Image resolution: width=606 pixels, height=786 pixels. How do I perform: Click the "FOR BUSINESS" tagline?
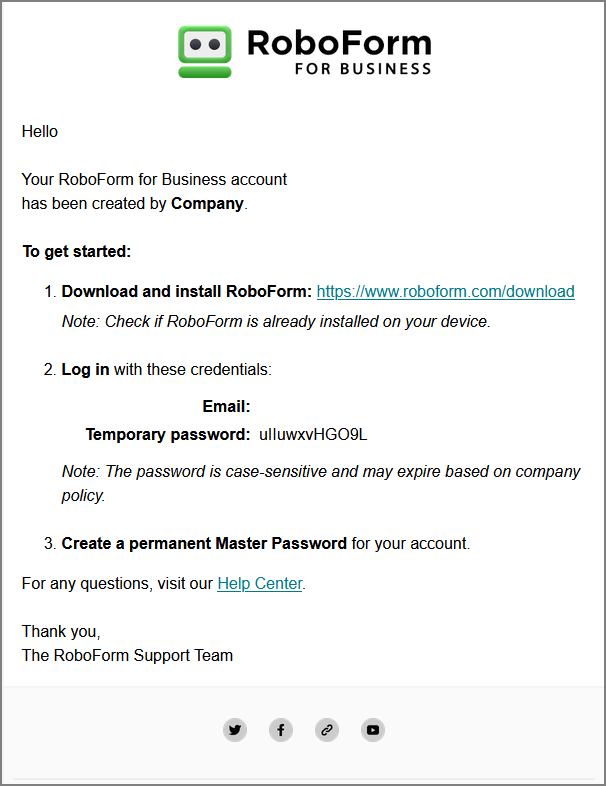(363, 69)
